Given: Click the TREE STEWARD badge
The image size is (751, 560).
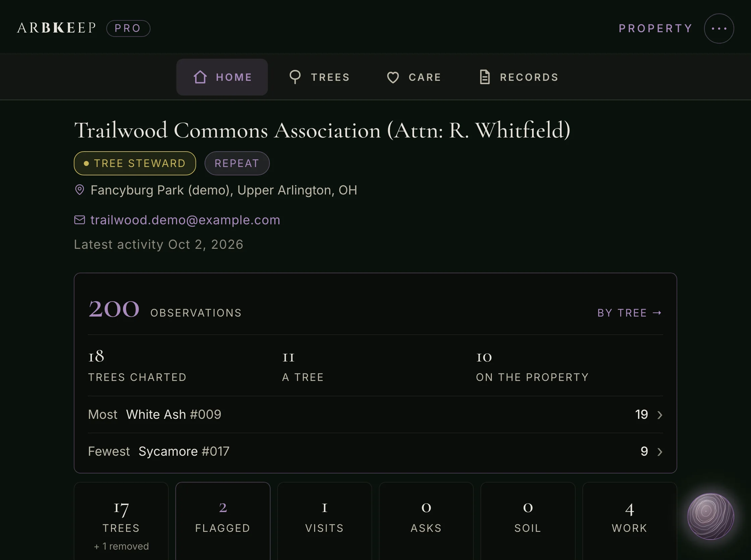Looking at the screenshot, I should point(135,163).
